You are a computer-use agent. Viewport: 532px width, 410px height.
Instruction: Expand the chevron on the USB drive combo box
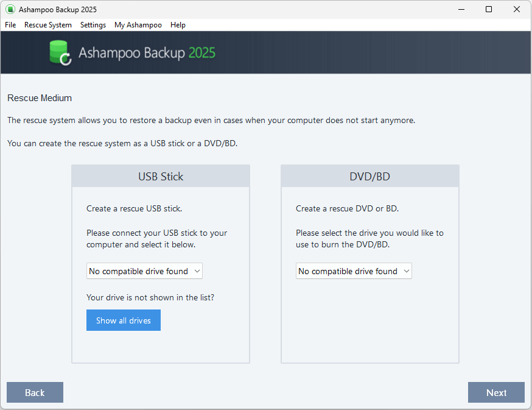tap(196, 271)
